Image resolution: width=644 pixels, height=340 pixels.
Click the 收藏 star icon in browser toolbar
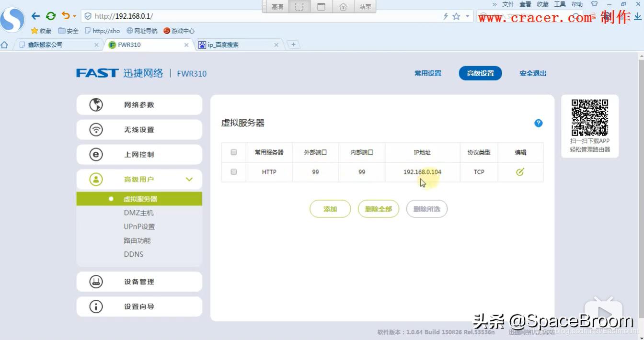coord(34,31)
